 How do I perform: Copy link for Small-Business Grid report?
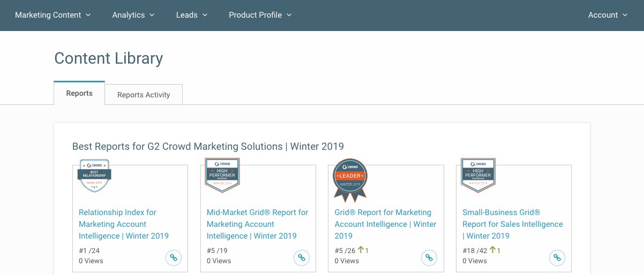557,258
